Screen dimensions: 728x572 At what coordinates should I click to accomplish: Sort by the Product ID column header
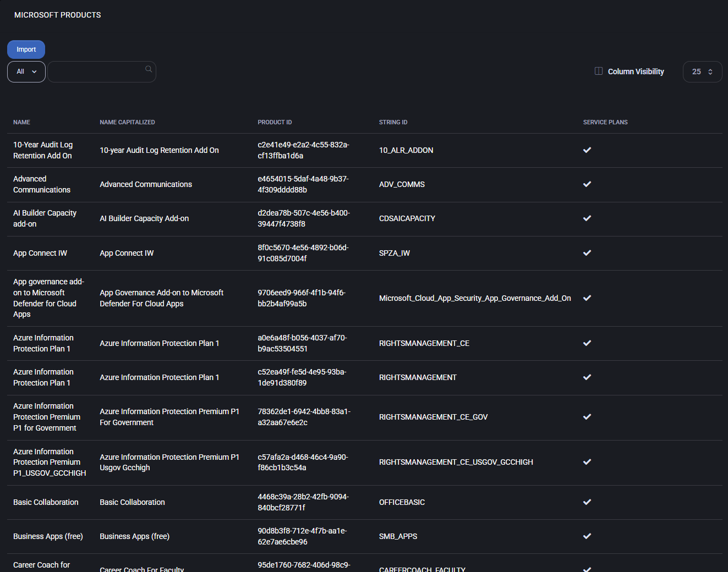coord(275,122)
